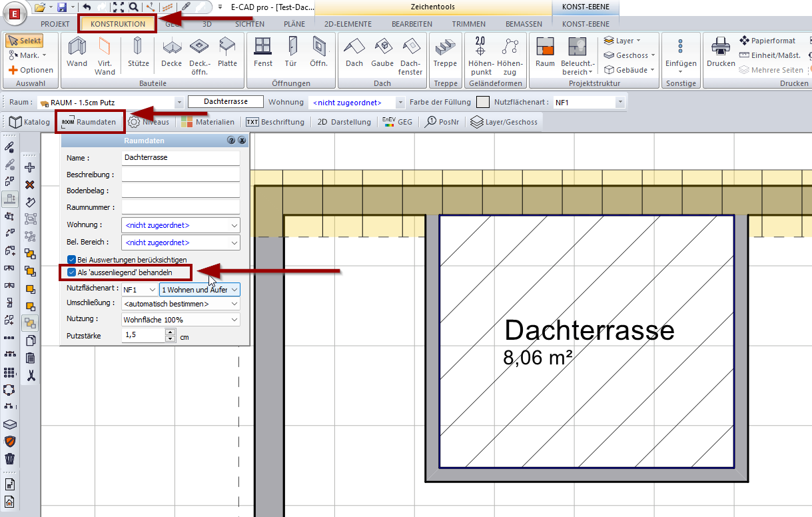812x517 pixels.
Task: Click the Treppe stairs tool
Action: point(445,52)
